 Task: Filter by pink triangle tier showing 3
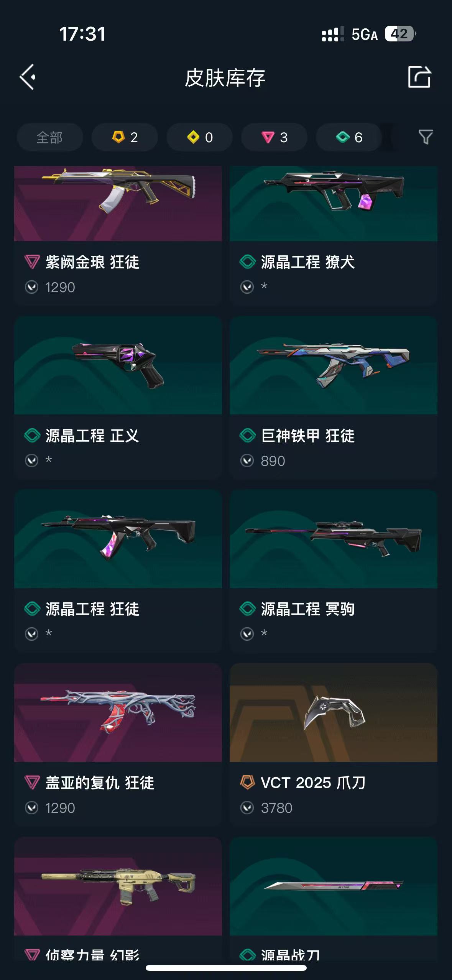click(274, 137)
